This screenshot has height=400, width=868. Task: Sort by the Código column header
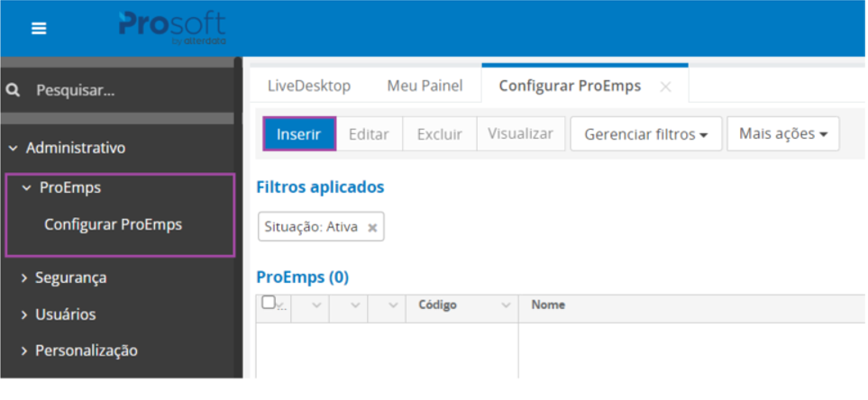point(437,305)
